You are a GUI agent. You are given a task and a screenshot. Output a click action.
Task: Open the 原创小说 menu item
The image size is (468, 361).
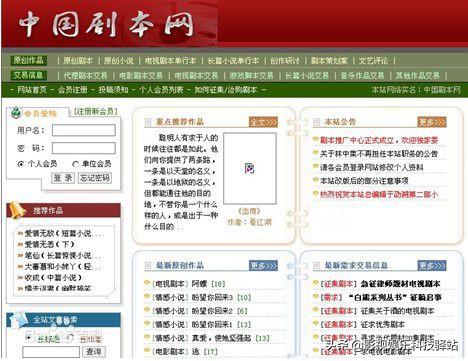(x=119, y=60)
